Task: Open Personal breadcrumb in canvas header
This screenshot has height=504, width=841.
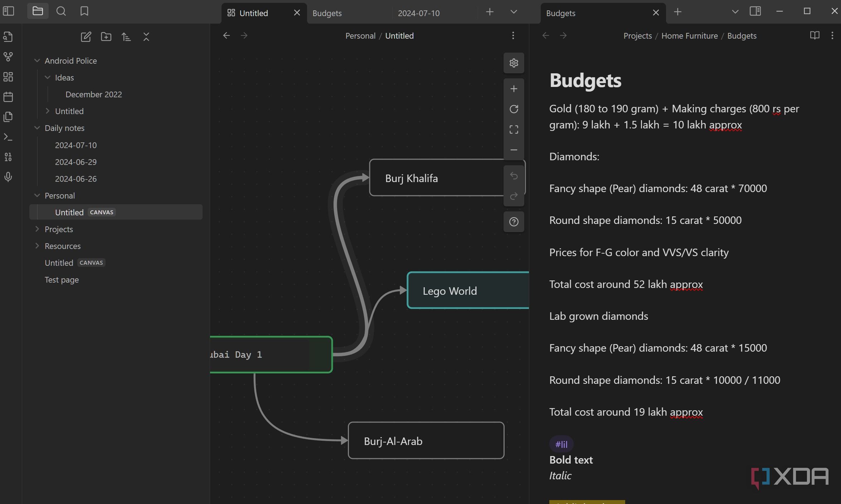Action: 360,36
